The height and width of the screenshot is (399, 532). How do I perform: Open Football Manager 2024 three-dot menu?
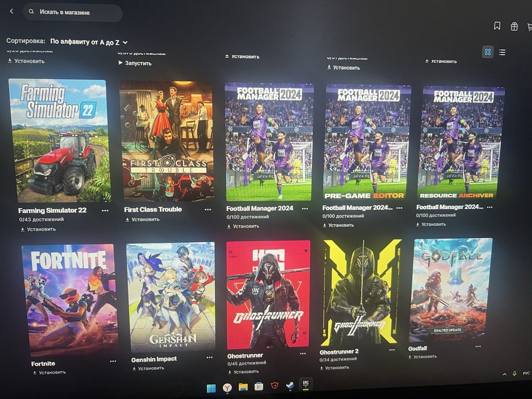point(304,209)
